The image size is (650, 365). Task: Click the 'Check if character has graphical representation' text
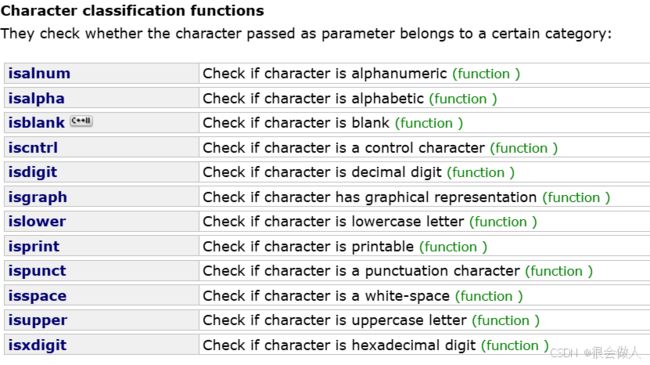[x=370, y=197]
